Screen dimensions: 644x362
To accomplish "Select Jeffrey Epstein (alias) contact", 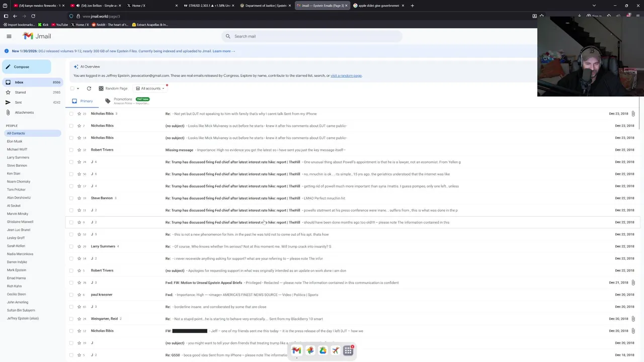I will tap(23, 318).
